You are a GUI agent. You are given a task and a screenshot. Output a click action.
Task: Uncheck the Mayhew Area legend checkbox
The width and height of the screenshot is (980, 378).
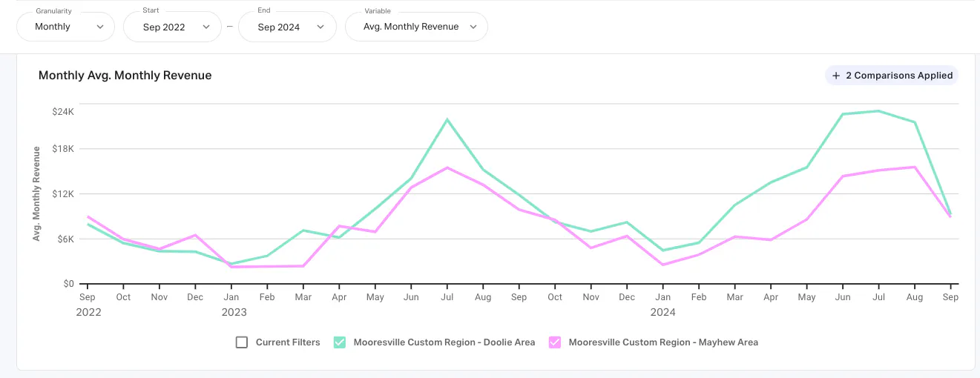click(555, 342)
